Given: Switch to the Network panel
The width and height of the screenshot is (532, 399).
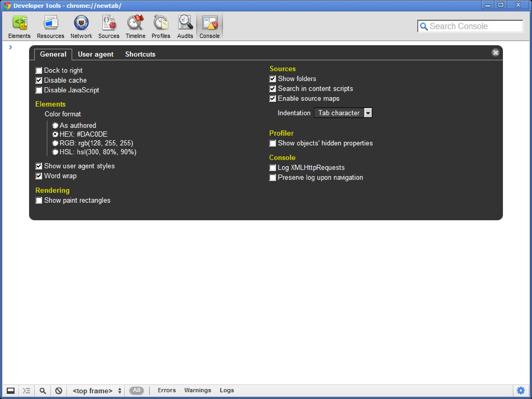Looking at the screenshot, I should [82, 27].
